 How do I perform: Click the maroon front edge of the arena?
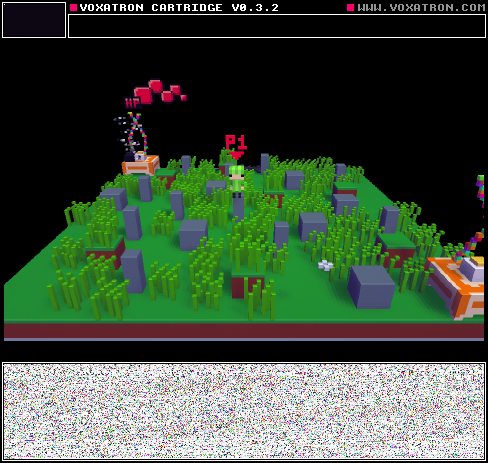(244, 331)
